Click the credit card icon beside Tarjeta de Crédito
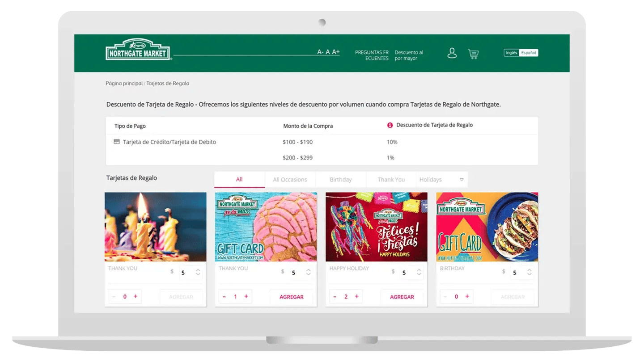644x362 pixels. (x=116, y=142)
